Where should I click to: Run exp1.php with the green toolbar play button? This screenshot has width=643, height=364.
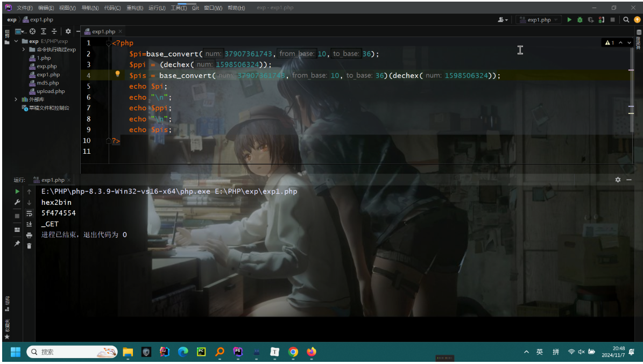tap(569, 20)
